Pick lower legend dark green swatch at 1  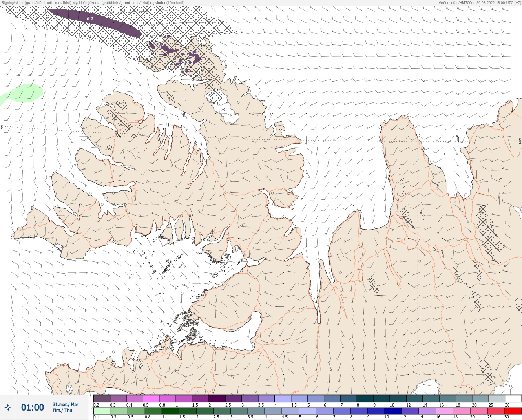170,411
